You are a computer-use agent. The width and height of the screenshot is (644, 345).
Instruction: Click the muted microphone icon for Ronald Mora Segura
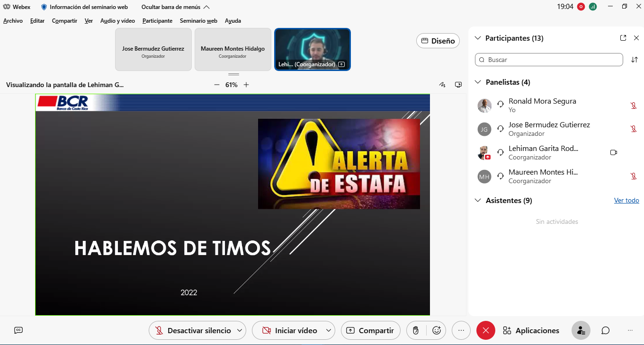[x=634, y=106]
